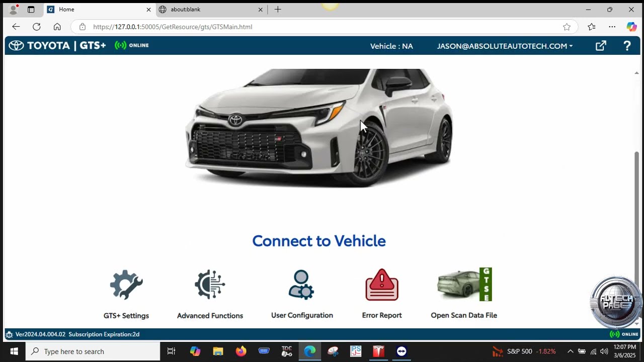Click the Windows taskbar search box
Viewport: 644px width, 362px height.
[93, 351]
